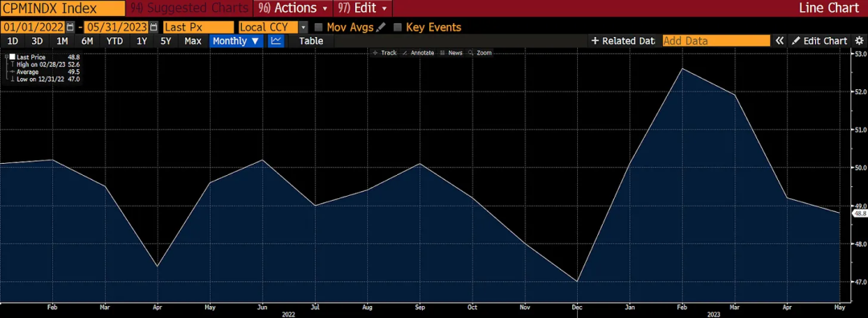Enable the Mov Avgs checkbox
This screenshot has height=318, width=868.
(x=318, y=27)
